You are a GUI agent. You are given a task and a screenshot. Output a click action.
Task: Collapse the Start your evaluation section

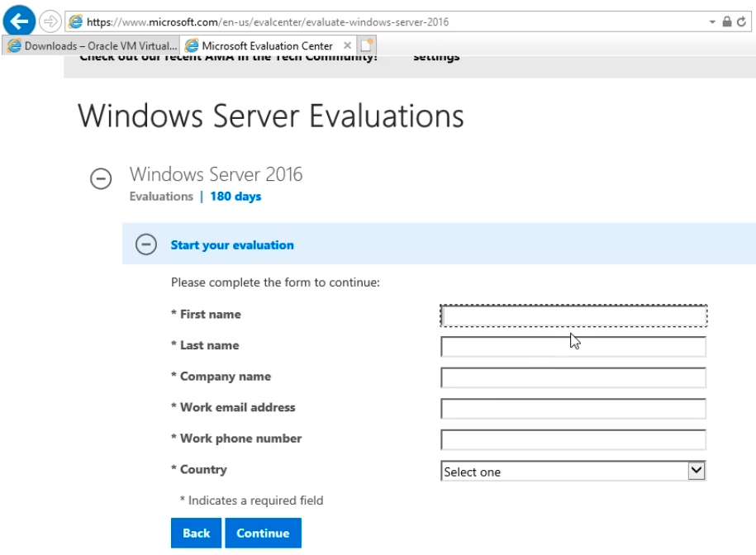(146, 244)
